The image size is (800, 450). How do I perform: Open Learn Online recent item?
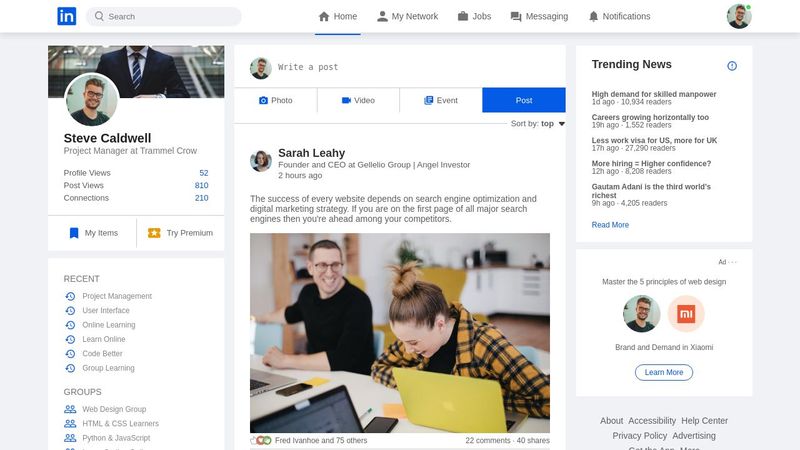point(104,339)
